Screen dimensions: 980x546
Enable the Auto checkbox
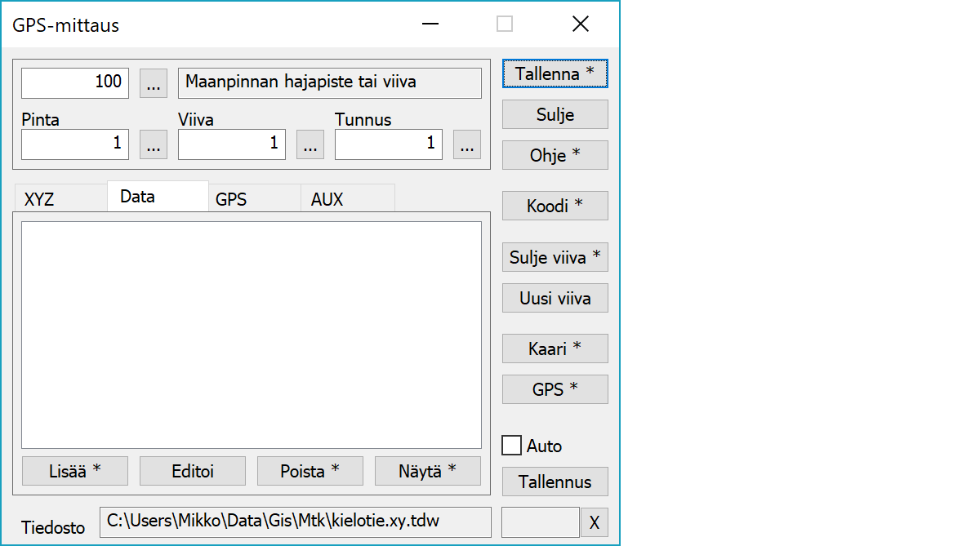512,446
